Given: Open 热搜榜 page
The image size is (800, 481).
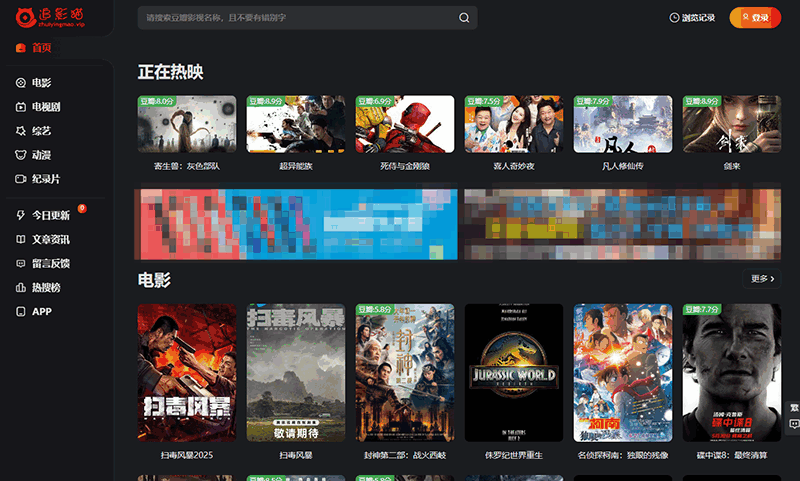Looking at the screenshot, I should pos(46,288).
